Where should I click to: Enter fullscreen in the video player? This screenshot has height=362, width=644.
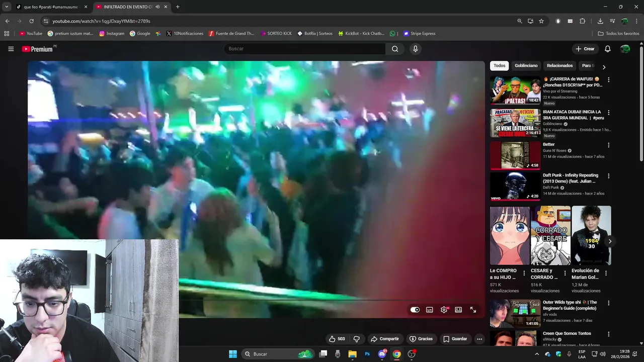click(473, 310)
